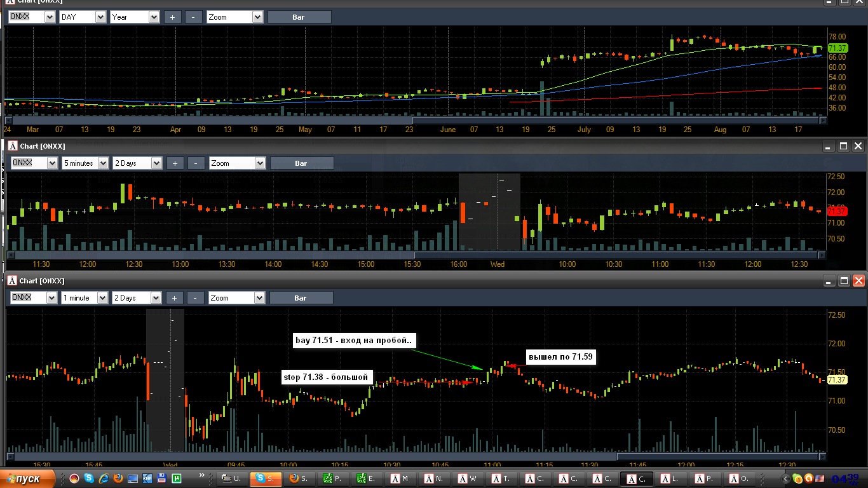Expand hidden quick launch items chevron
The width and height of the screenshot is (868, 488).
(202, 476)
